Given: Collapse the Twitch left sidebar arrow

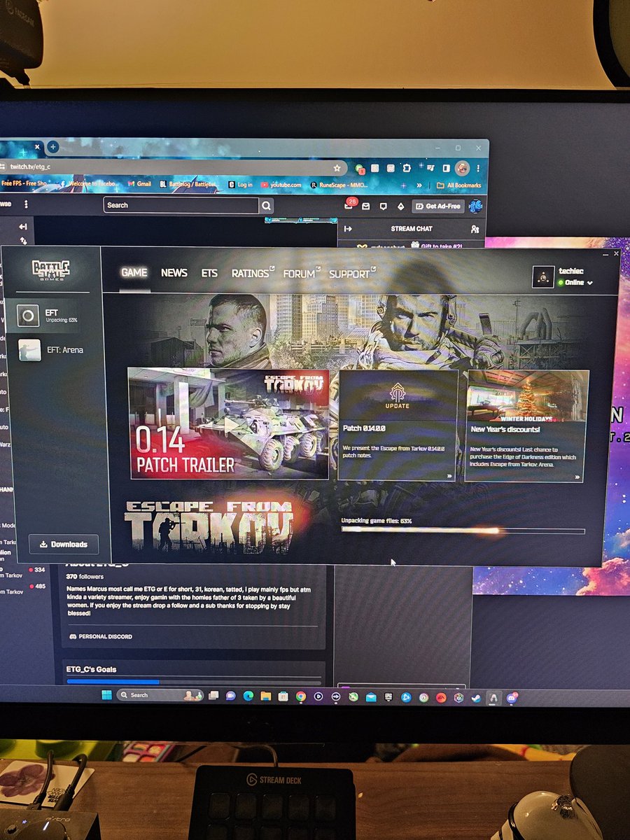Looking at the screenshot, I should [23, 226].
